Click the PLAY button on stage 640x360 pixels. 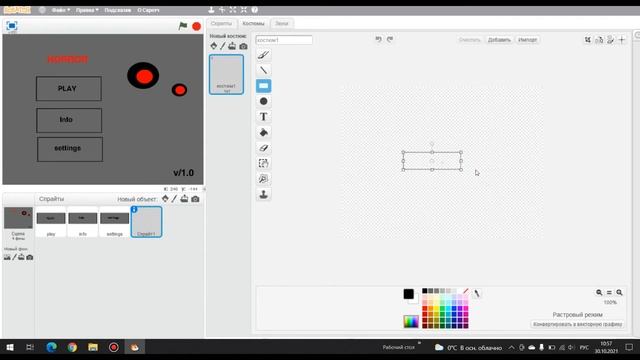(69, 89)
